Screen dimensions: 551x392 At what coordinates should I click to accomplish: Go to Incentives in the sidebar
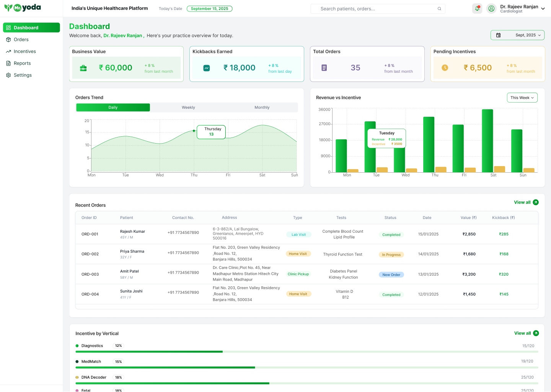[24, 51]
